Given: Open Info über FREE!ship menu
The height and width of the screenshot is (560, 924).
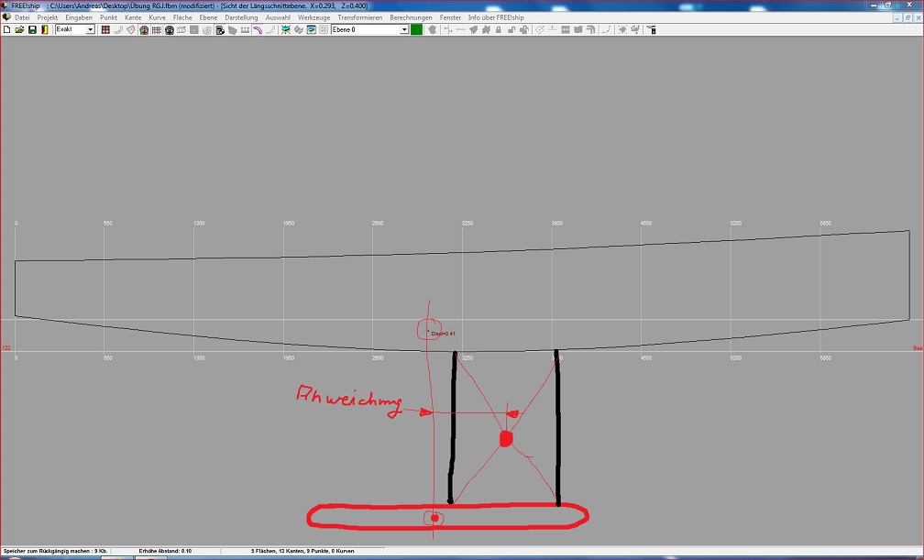Looking at the screenshot, I should [x=496, y=17].
